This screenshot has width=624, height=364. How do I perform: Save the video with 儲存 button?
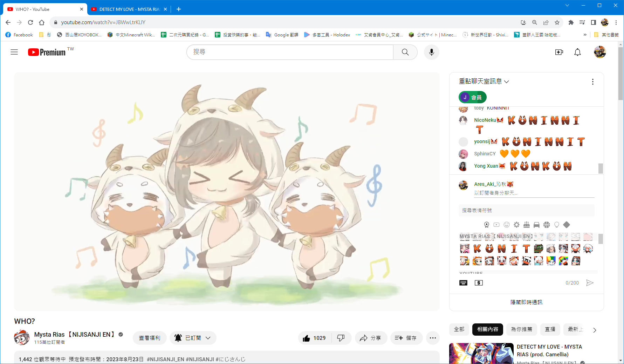[x=406, y=338]
